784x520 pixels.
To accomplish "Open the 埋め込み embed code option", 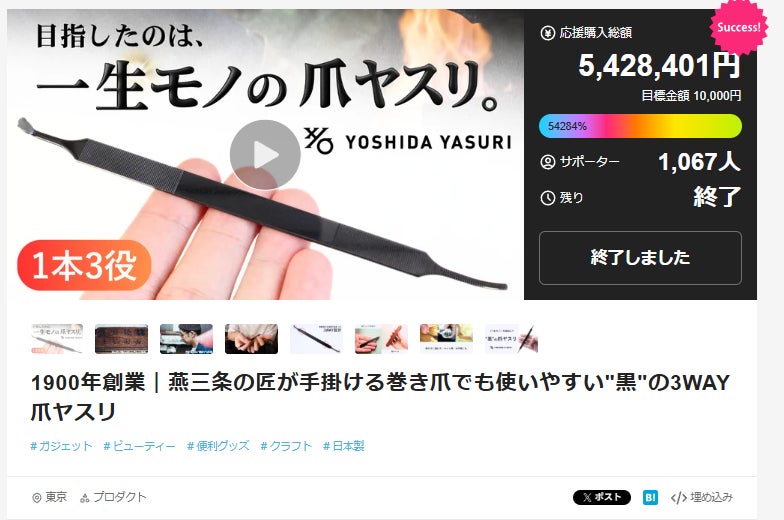I will coord(702,497).
